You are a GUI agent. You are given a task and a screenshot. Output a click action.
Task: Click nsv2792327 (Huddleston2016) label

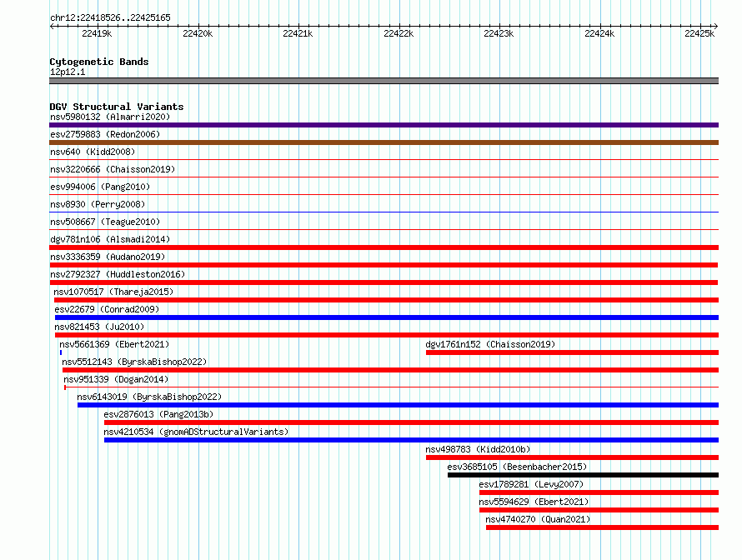[x=118, y=274]
